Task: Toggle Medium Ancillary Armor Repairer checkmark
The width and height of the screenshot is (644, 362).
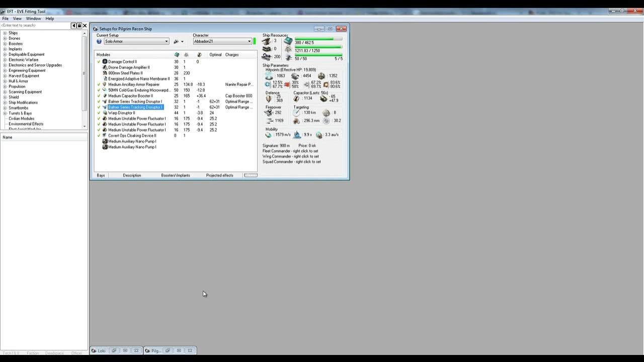Action: (99, 84)
